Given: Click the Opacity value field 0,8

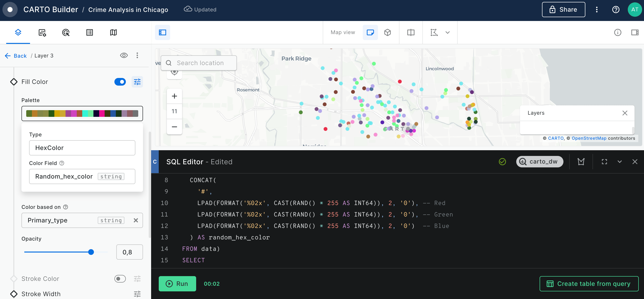Looking at the screenshot, I should pos(129,252).
